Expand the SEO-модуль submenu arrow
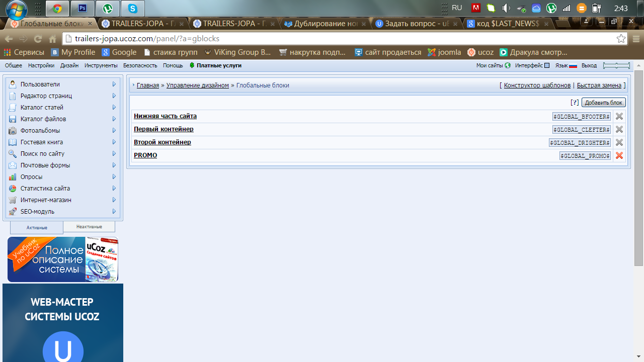The image size is (644, 362). [114, 212]
